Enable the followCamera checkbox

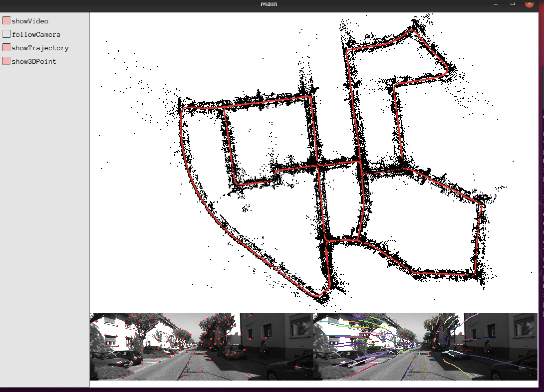6,34
